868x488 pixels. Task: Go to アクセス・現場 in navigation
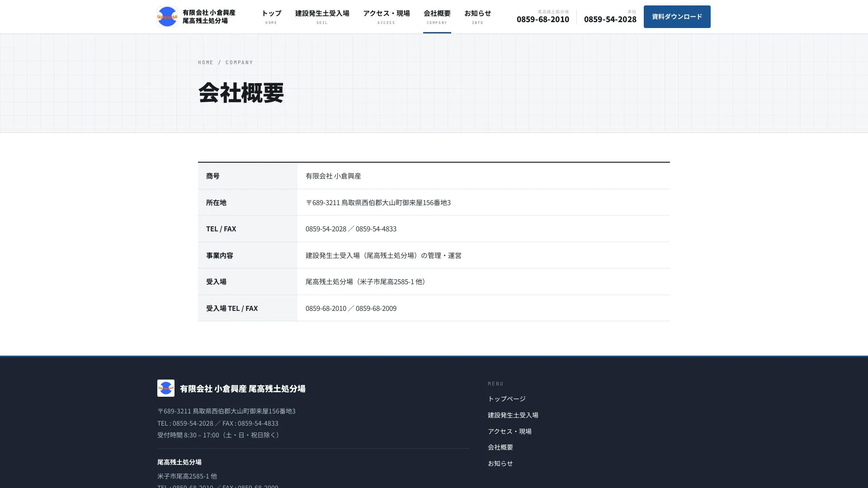pos(387,17)
